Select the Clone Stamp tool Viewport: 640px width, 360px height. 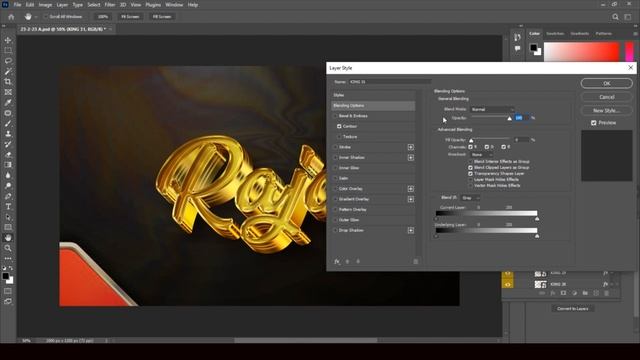tap(8, 134)
